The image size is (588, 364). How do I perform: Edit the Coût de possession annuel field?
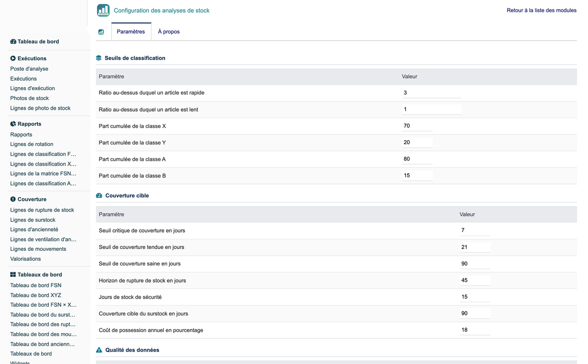click(x=475, y=330)
